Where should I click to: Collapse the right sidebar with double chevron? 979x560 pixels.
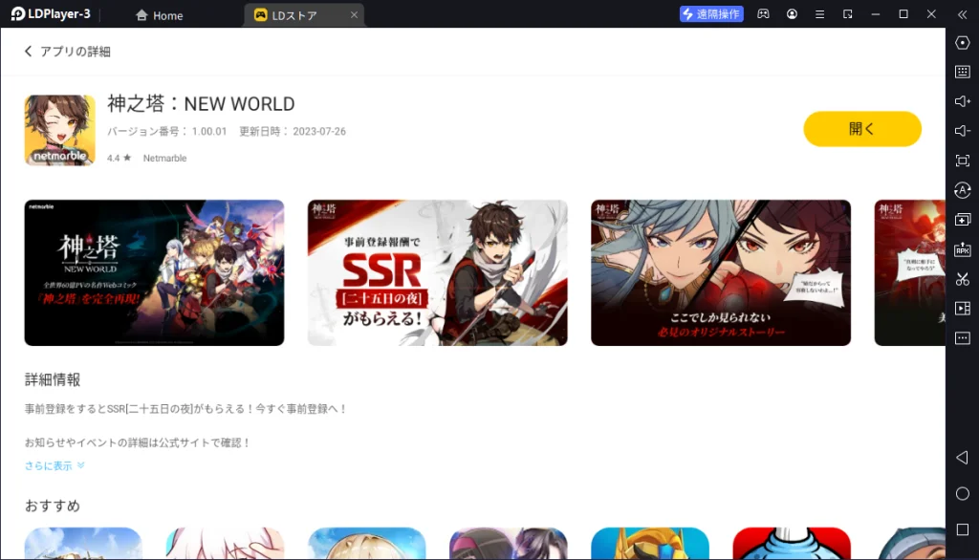click(x=962, y=14)
